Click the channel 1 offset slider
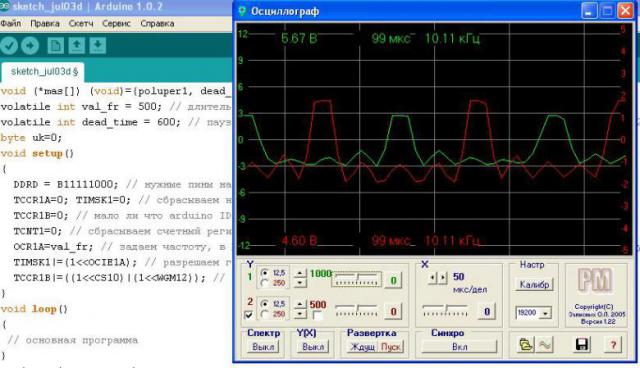640x368 pixels. pyautogui.click(x=357, y=279)
